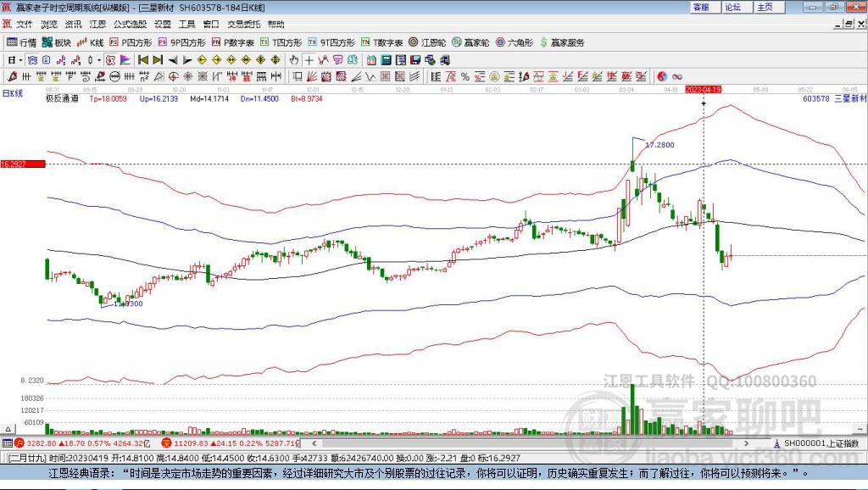Select the percent % line tool
868x490 pixels.
pos(465,76)
